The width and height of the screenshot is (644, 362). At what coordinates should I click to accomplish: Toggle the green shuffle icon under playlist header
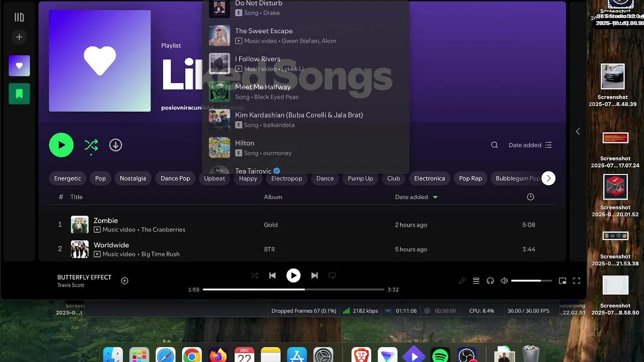pyautogui.click(x=91, y=145)
